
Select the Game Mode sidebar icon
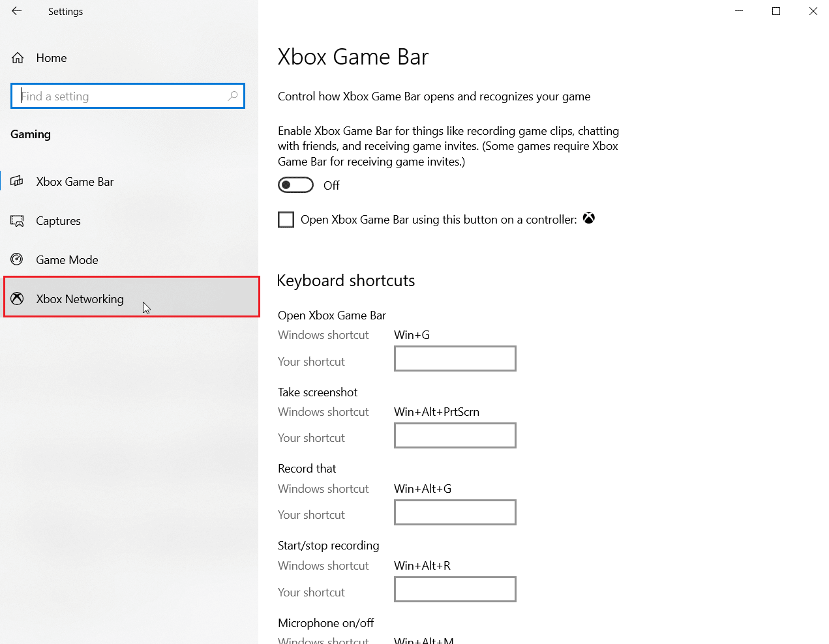pyautogui.click(x=17, y=259)
